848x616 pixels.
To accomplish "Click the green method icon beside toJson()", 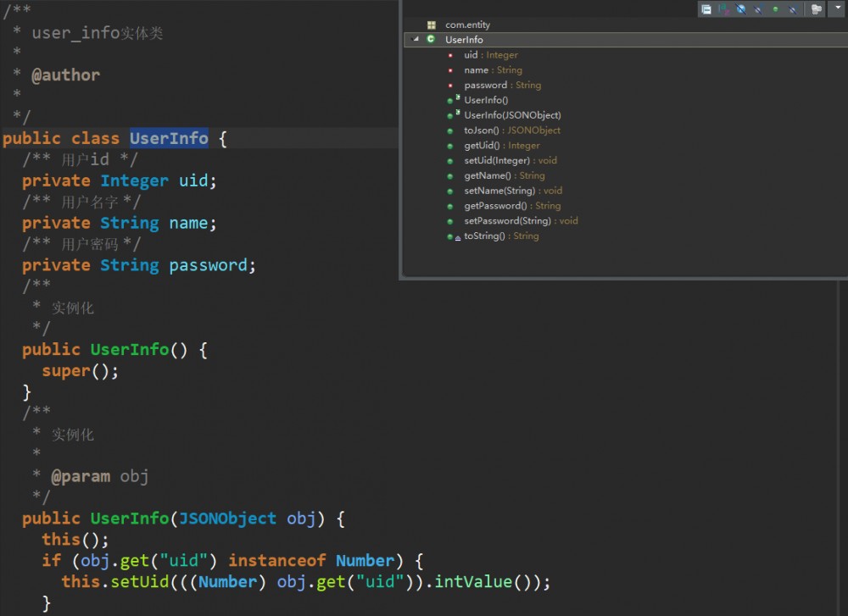I will click(450, 130).
